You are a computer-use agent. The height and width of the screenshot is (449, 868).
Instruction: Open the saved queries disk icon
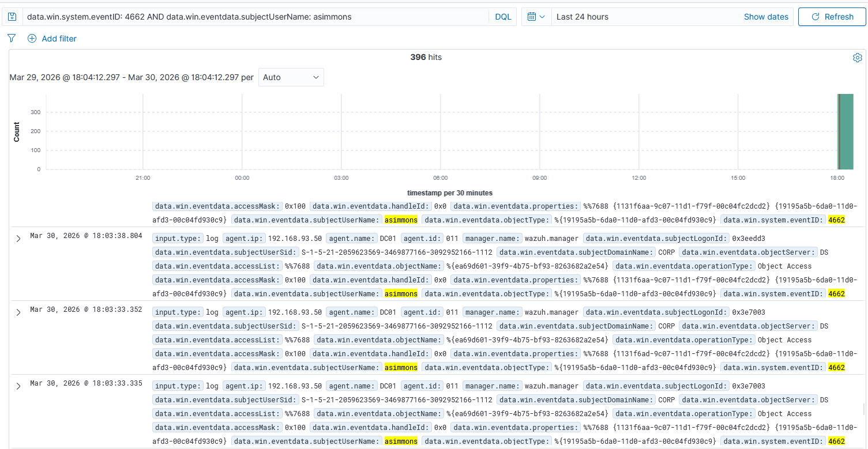[x=12, y=17]
